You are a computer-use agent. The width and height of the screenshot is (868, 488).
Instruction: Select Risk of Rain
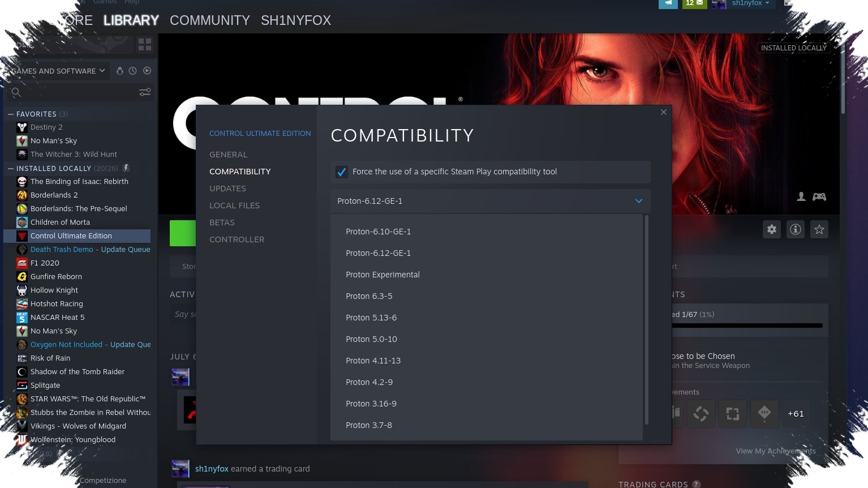click(50, 358)
